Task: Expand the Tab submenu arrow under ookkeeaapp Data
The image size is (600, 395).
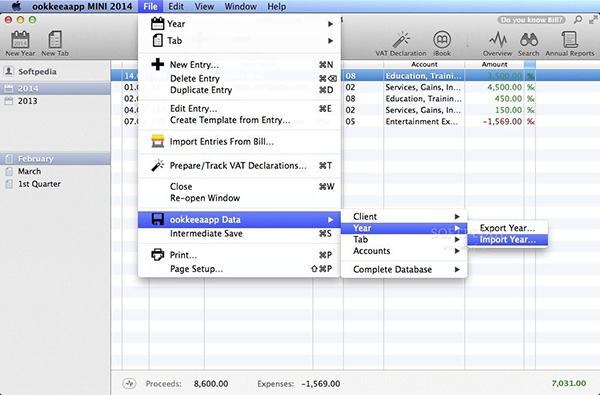Action: [457, 240]
